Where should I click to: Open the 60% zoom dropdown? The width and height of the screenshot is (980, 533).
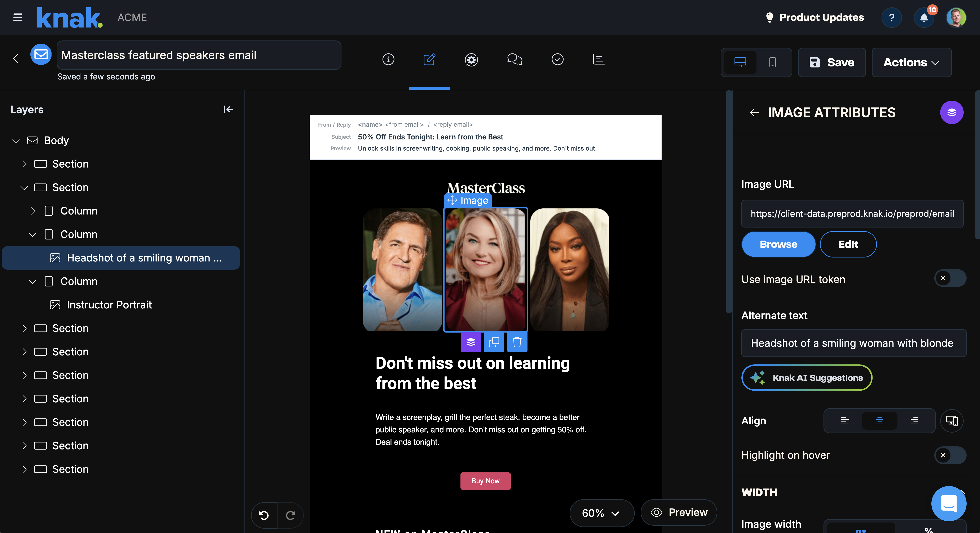601,513
